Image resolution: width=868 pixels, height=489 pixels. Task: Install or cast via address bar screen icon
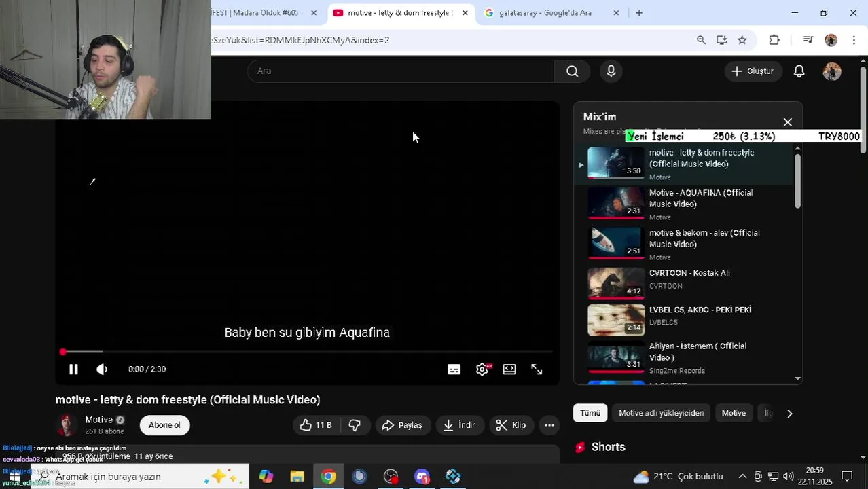(x=721, y=40)
